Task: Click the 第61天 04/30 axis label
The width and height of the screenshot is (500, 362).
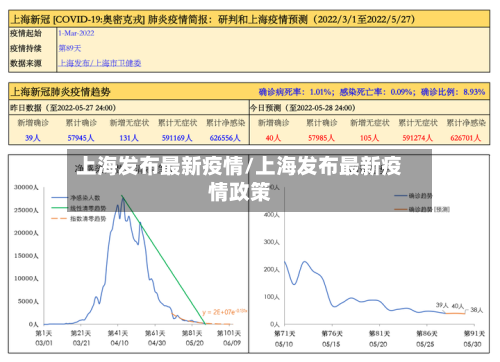Action: (156, 338)
